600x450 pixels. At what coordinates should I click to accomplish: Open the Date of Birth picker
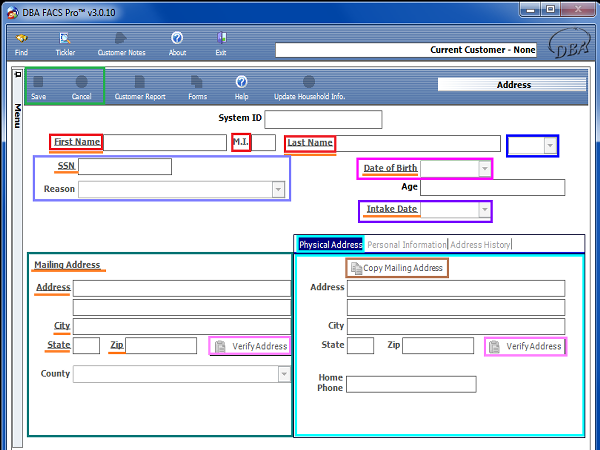(484, 169)
